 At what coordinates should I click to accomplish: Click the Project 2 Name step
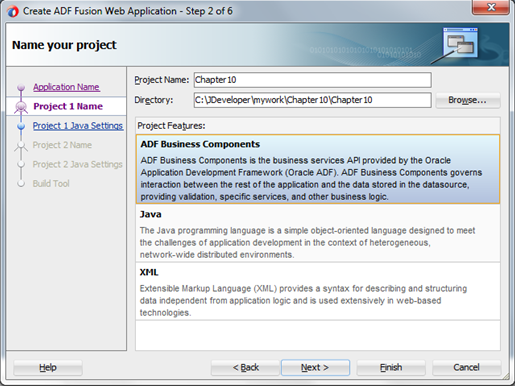pos(62,145)
